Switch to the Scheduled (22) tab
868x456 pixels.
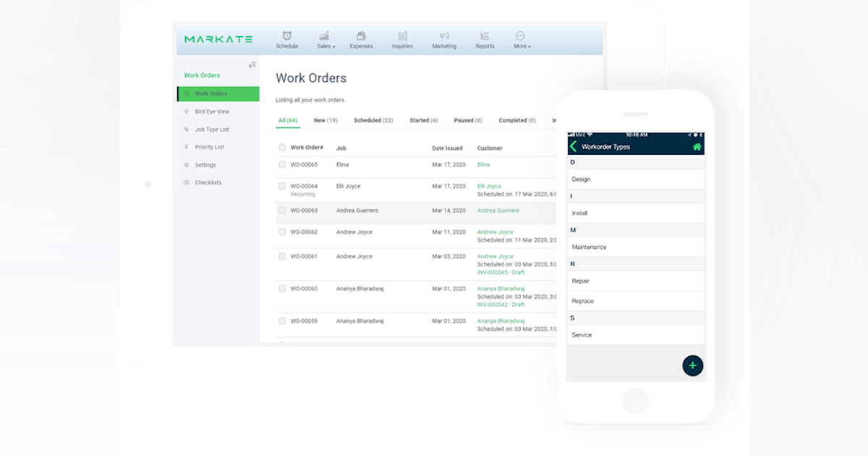(373, 120)
